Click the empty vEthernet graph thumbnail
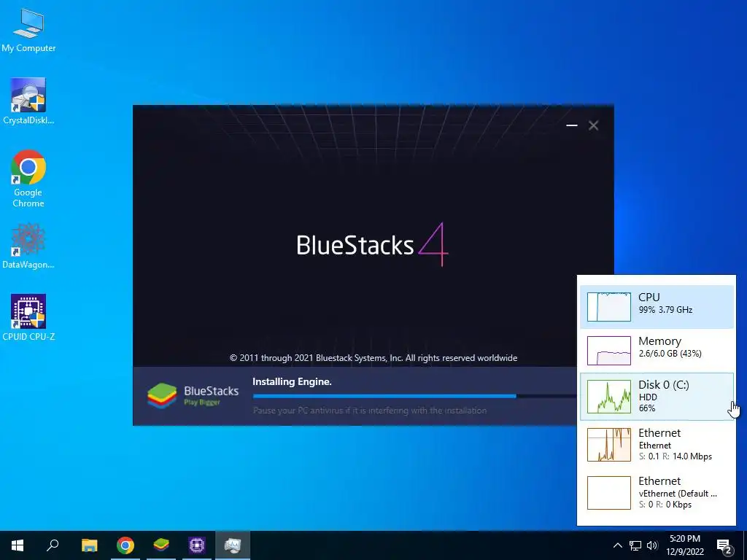The image size is (747, 560). [609, 492]
